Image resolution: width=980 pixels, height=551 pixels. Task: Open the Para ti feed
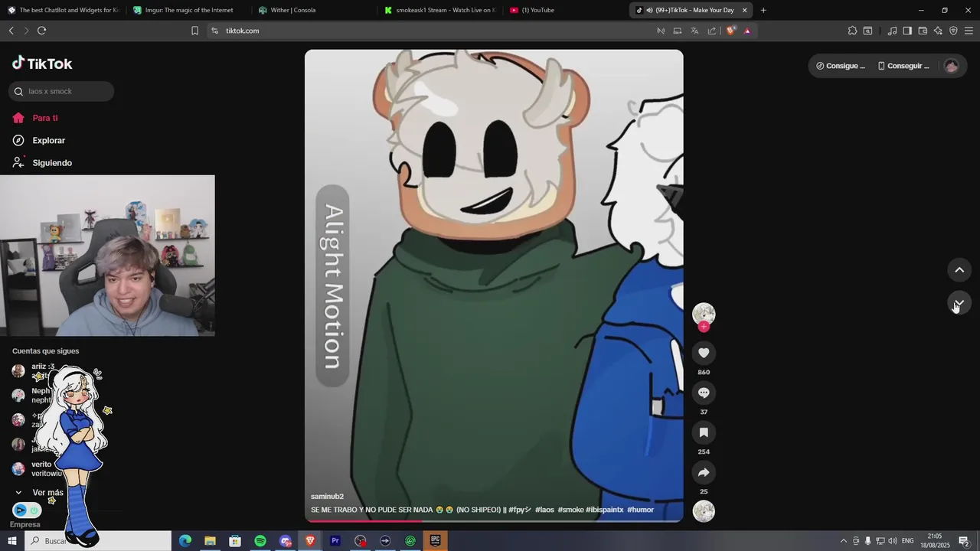45,118
